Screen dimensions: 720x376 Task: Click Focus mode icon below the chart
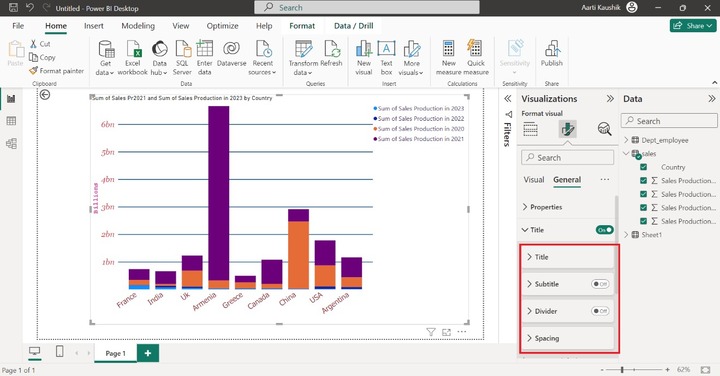(x=446, y=332)
